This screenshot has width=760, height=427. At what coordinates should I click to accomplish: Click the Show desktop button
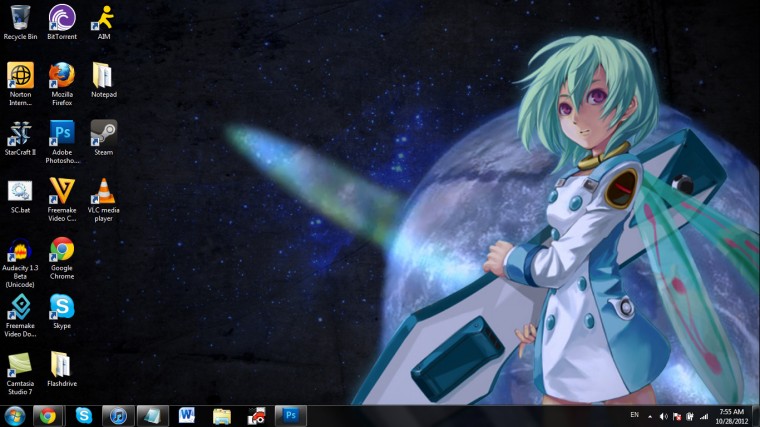click(x=756, y=416)
